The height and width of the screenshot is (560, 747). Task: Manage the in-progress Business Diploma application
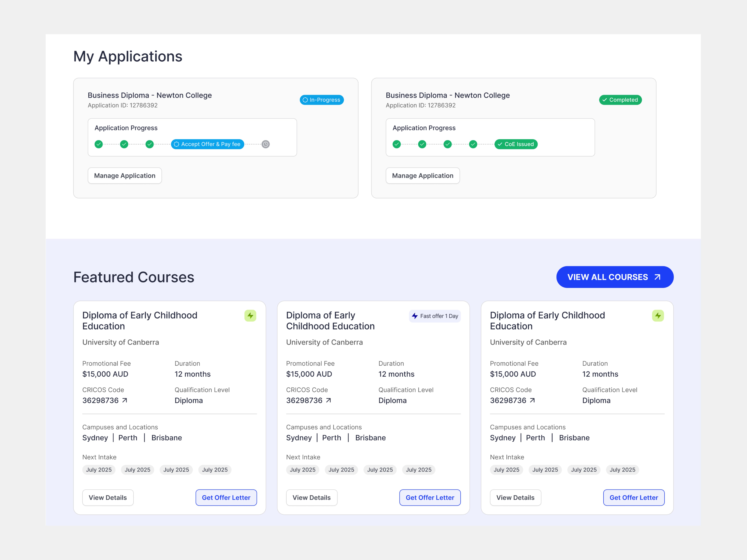pos(125,176)
